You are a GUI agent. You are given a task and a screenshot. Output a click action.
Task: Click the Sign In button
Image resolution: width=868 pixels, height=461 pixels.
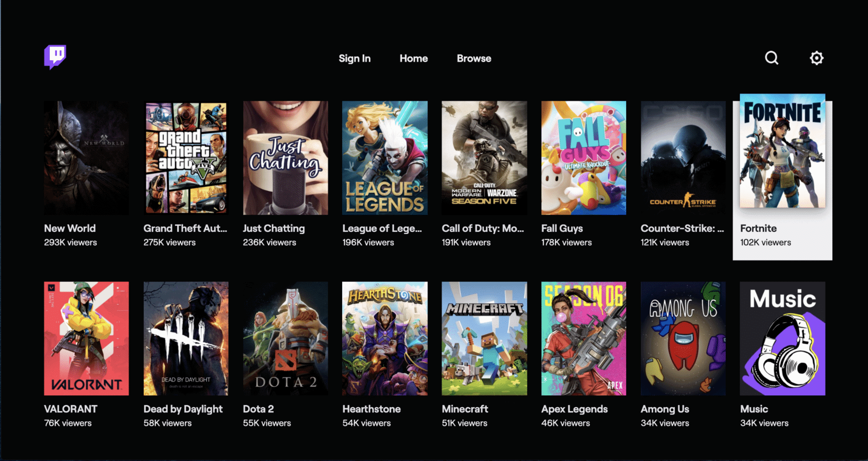click(355, 58)
